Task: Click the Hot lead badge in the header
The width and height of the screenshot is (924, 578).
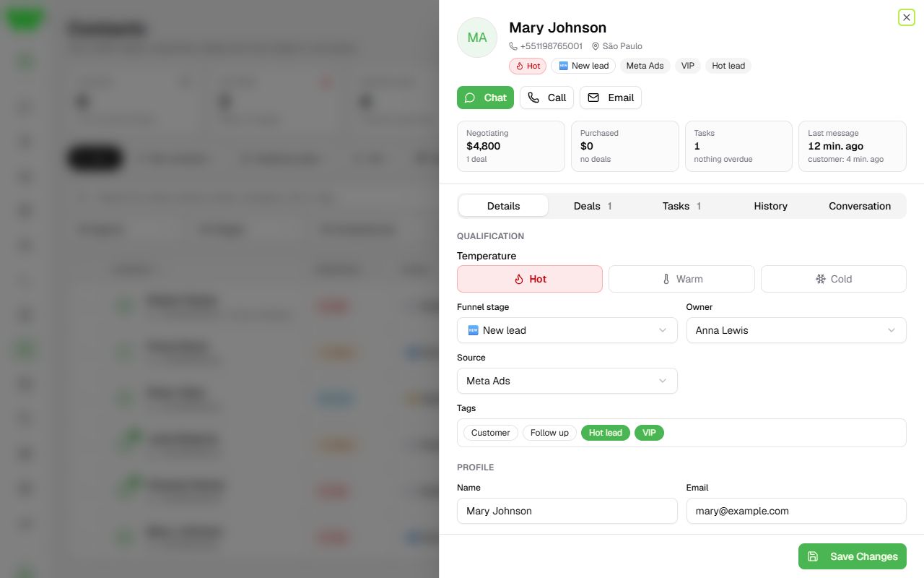Action: coord(728,66)
